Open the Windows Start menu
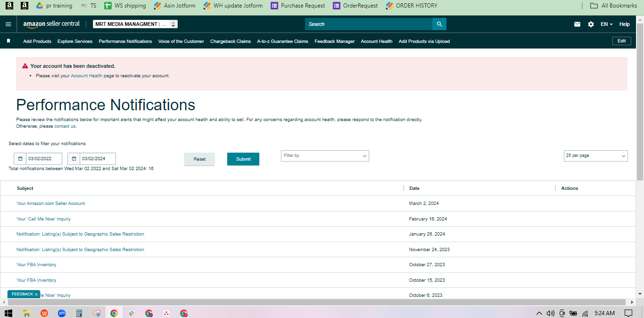 (x=8, y=313)
